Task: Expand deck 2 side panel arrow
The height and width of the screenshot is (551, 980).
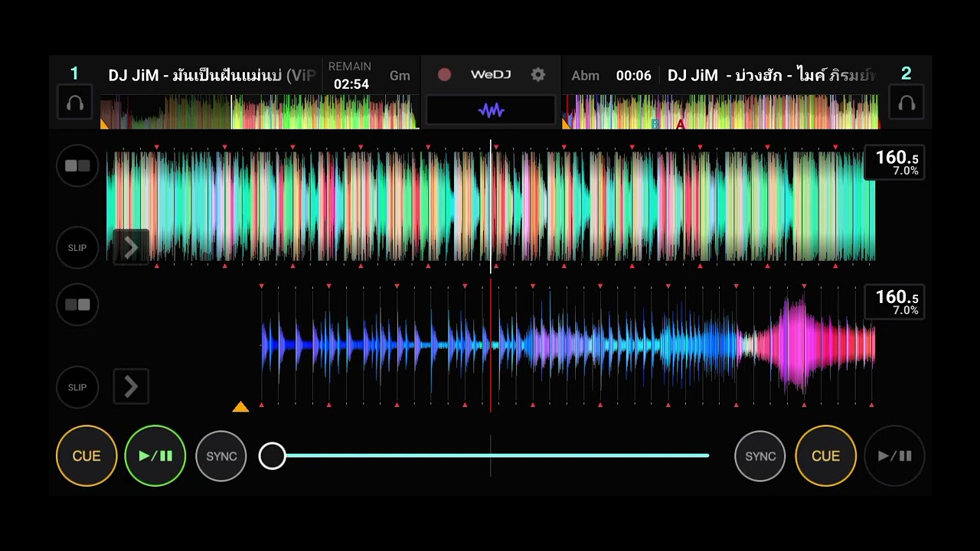Action: coord(131,386)
